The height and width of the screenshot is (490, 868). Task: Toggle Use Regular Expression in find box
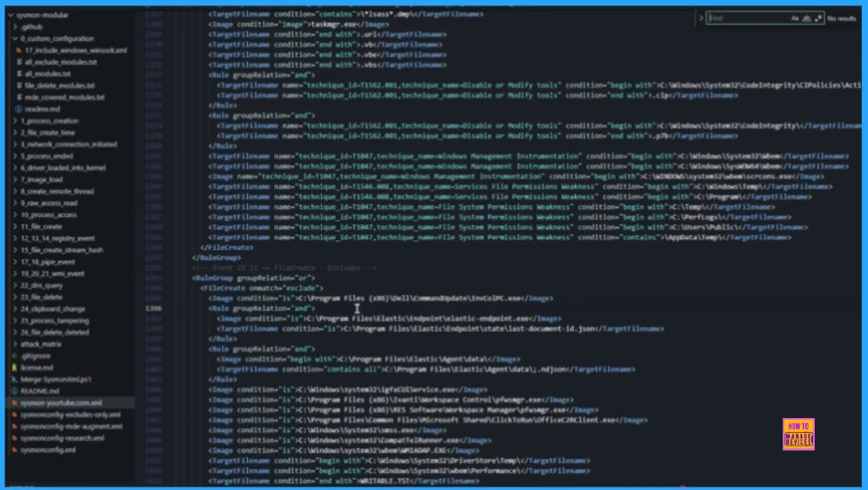click(x=817, y=19)
